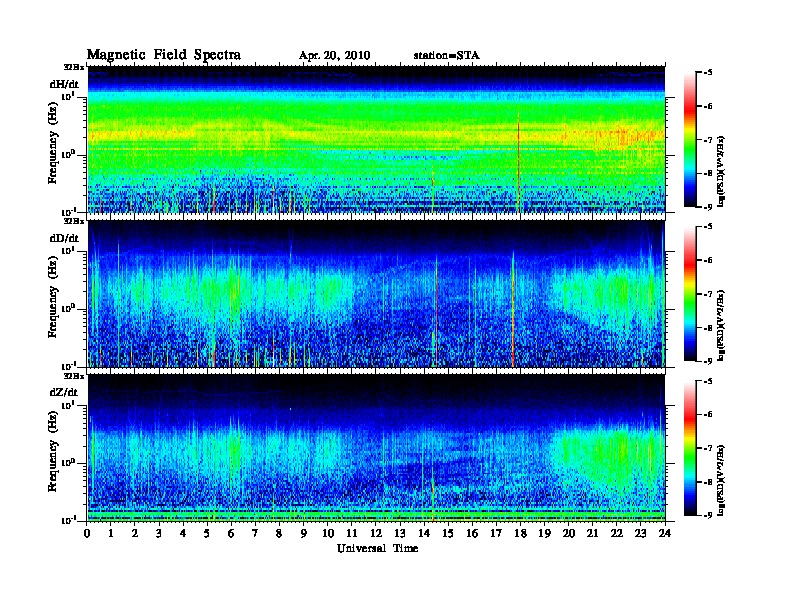Click hour "11" on the Universal Time axis
792x612 pixels.
click(x=352, y=534)
